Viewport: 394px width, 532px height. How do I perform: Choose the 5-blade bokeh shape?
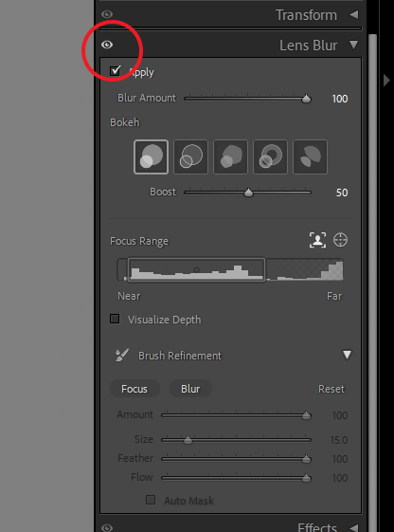(230, 156)
